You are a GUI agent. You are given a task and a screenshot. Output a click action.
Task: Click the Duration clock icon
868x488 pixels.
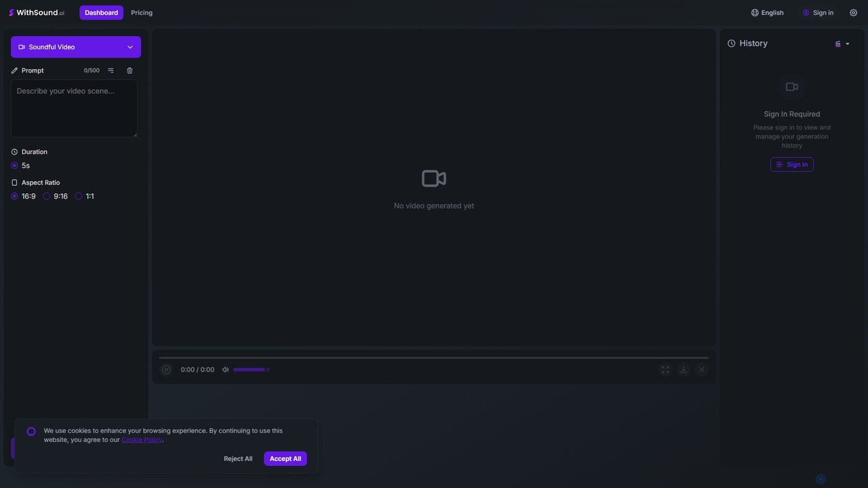click(14, 152)
